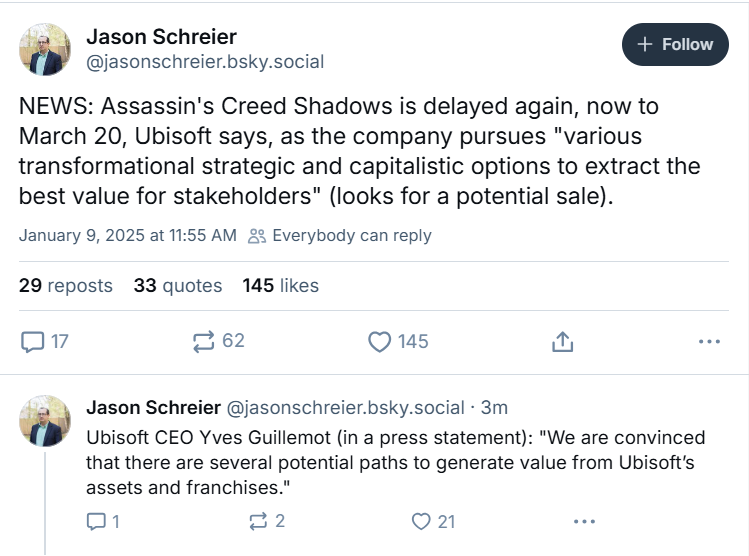Follow Jason Schreier
749x556 pixels.
pos(675,44)
